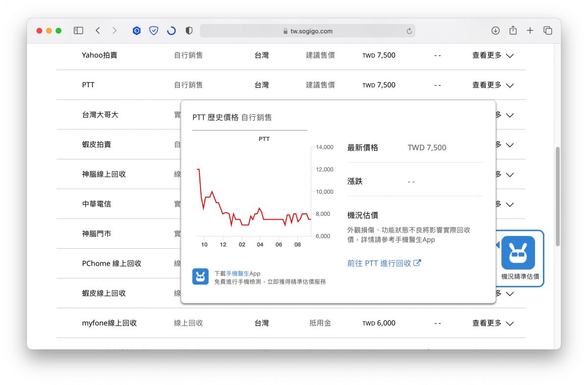
Task: Focus the tw.sogigo.com address bar
Action: [x=308, y=31]
